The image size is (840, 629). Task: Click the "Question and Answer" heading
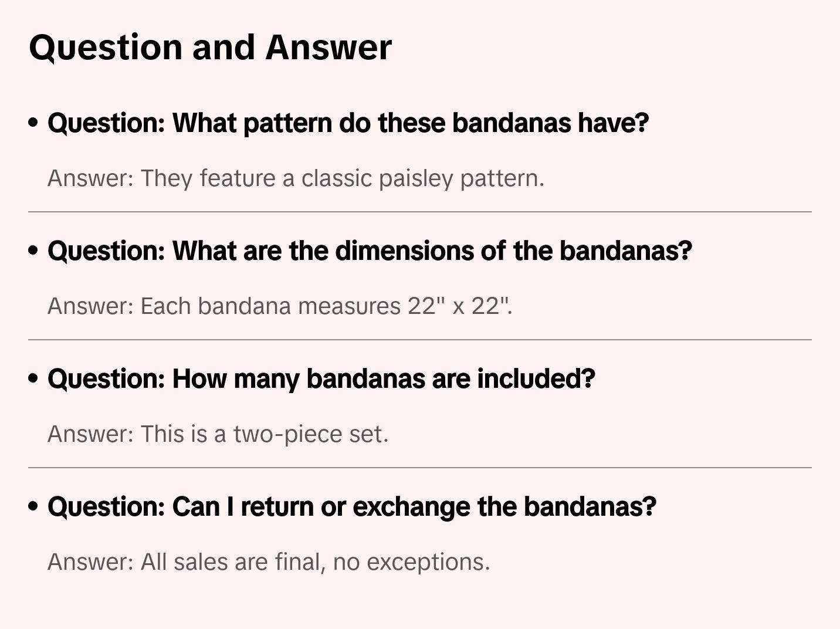coord(210,48)
